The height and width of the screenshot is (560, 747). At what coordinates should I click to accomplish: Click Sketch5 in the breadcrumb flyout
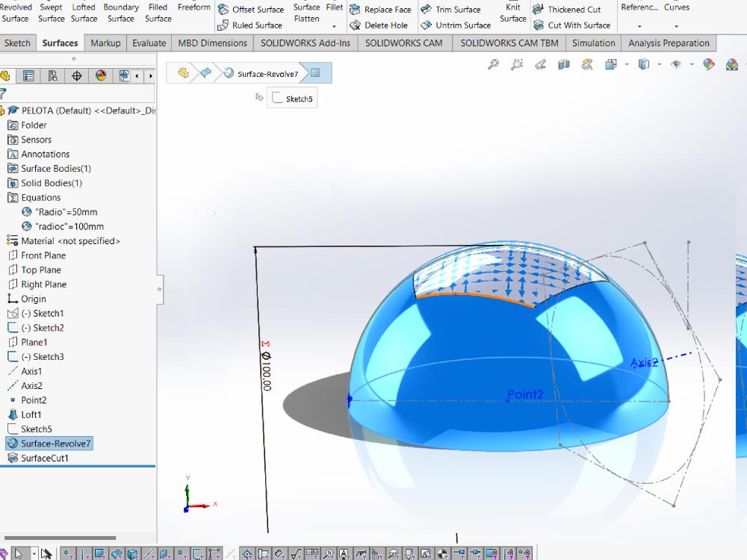pyautogui.click(x=292, y=99)
